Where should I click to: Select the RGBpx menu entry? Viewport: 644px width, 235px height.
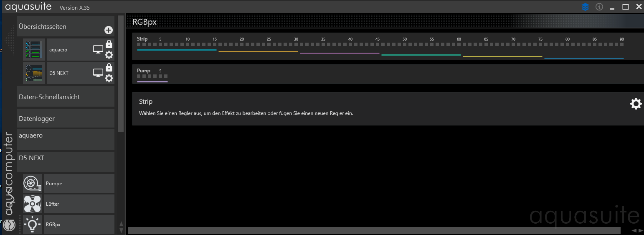[79, 225]
